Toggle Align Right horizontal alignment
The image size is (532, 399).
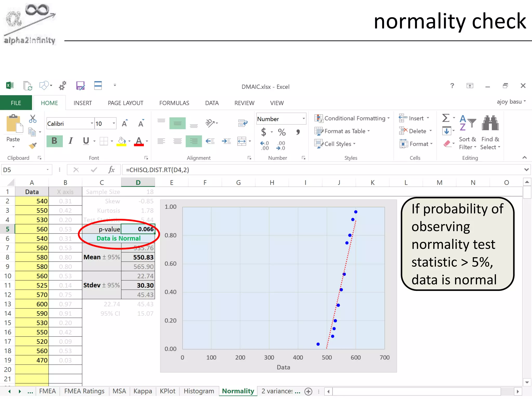point(194,141)
